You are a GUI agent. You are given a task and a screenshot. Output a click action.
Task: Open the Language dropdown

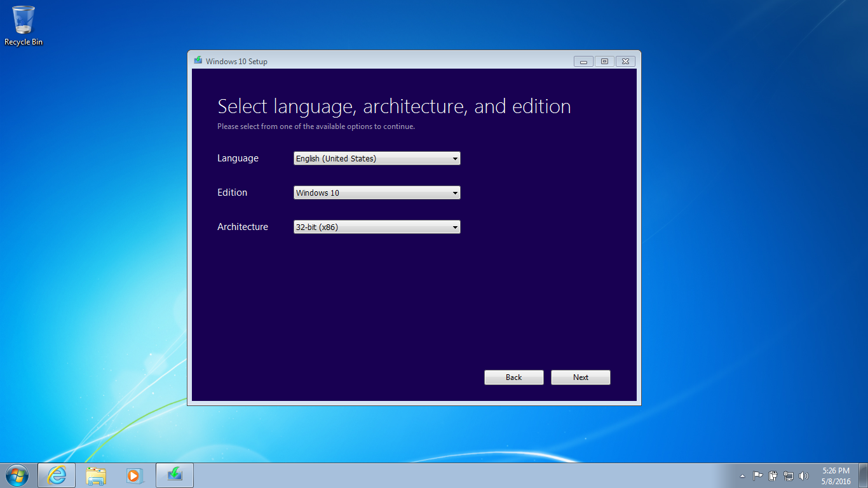point(377,158)
